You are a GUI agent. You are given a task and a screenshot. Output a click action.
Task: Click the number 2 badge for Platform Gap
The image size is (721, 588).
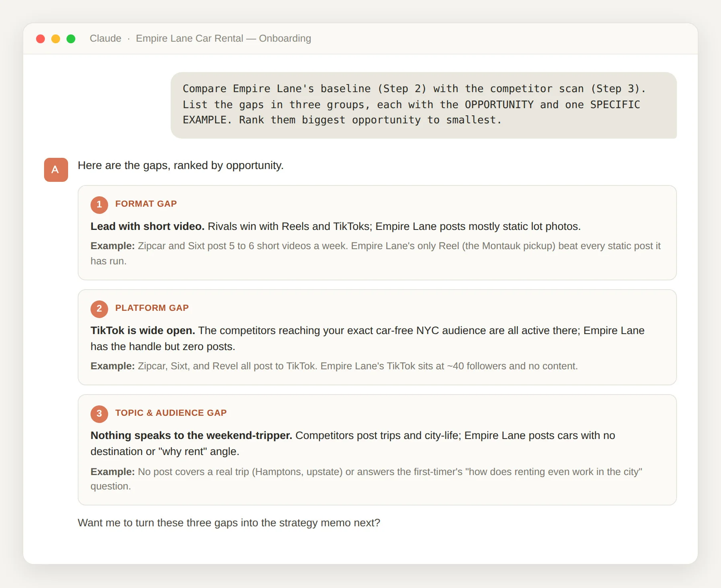pos(99,309)
